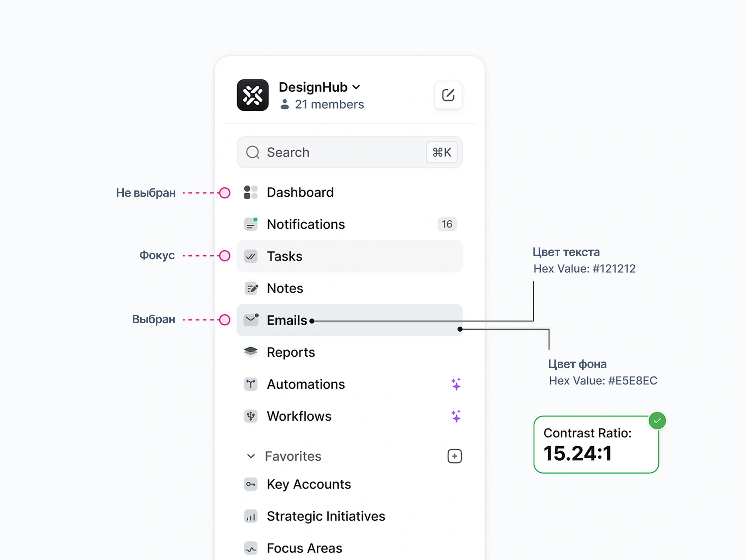Click the compose edit icon button
Screen dimensions: 747x560
[x=448, y=95]
